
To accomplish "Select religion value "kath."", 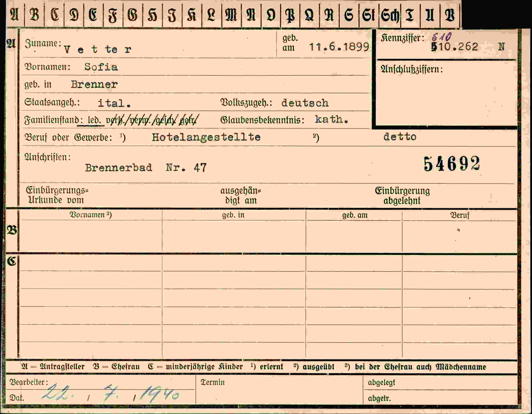I will (332, 119).
